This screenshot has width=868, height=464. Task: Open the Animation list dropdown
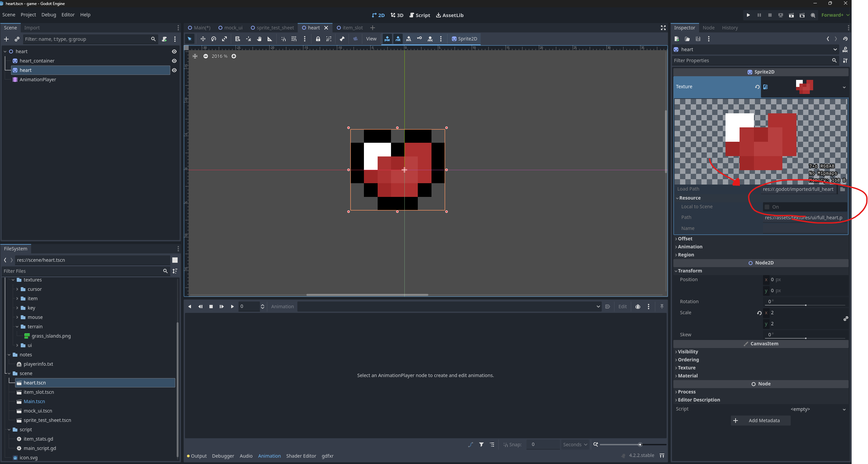click(450, 307)
